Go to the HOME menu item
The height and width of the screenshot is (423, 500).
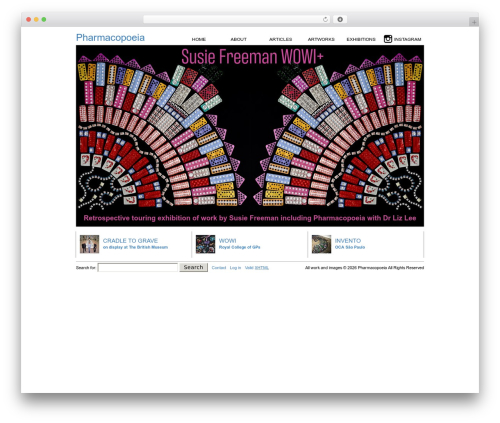point(199,39)
